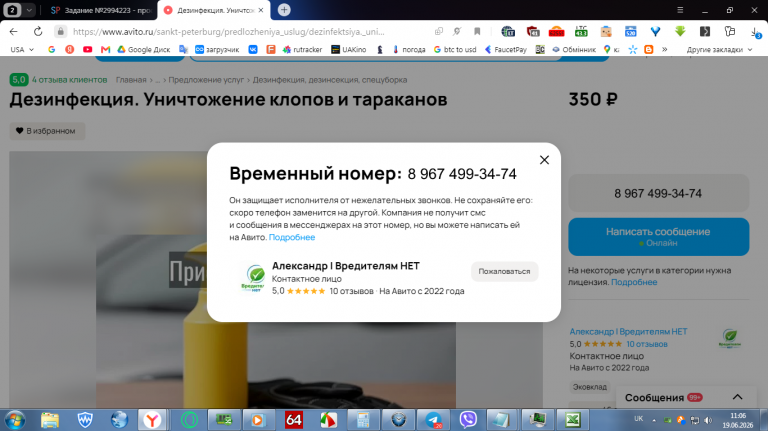The width and height of the screenshot is (768, 431).
Task: Close the Дезинфекция tab
Action: pos(261,10)
